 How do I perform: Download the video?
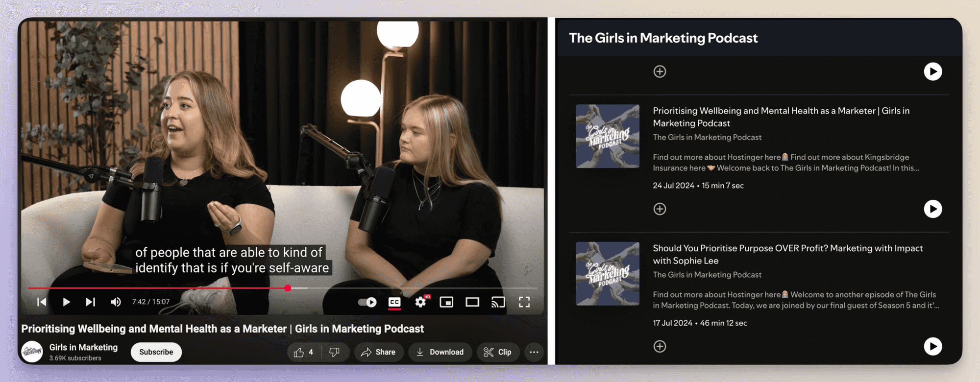click(440, 352)
